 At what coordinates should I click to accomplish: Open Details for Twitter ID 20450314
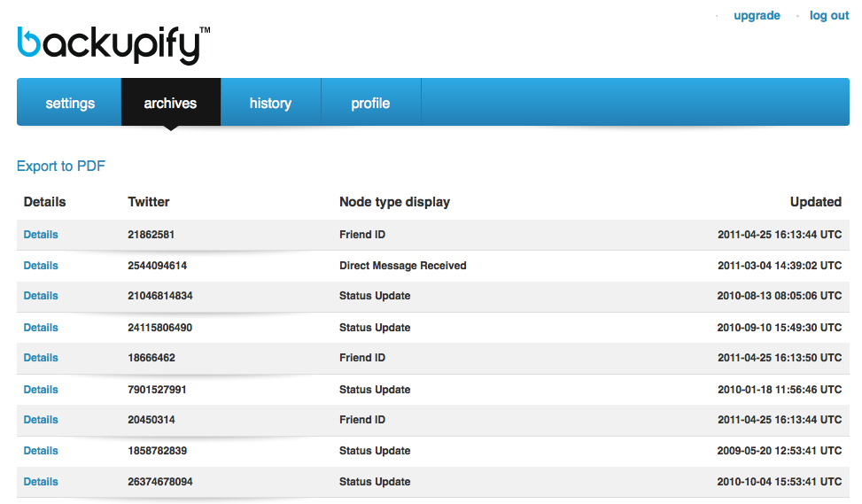(x=41, y=420)
